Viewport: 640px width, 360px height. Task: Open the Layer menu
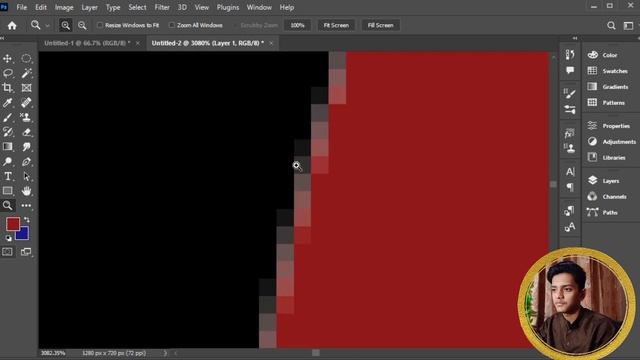point(89,7)
